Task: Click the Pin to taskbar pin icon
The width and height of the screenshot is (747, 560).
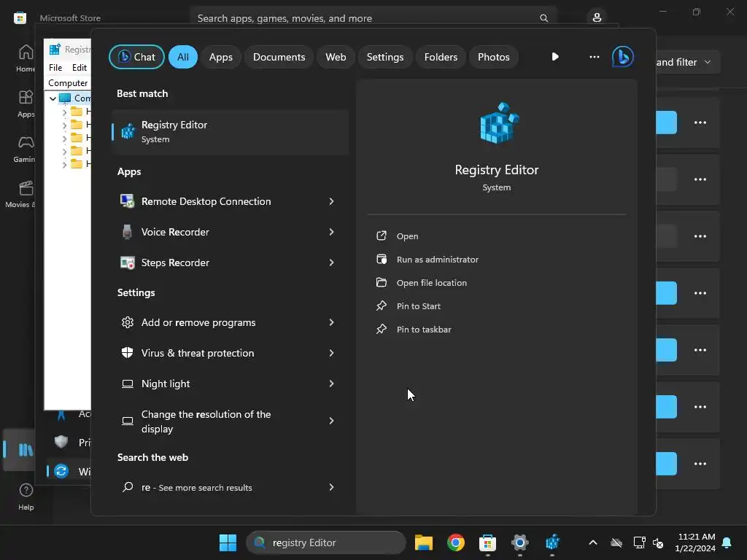Action: click(x=382, y=329)
